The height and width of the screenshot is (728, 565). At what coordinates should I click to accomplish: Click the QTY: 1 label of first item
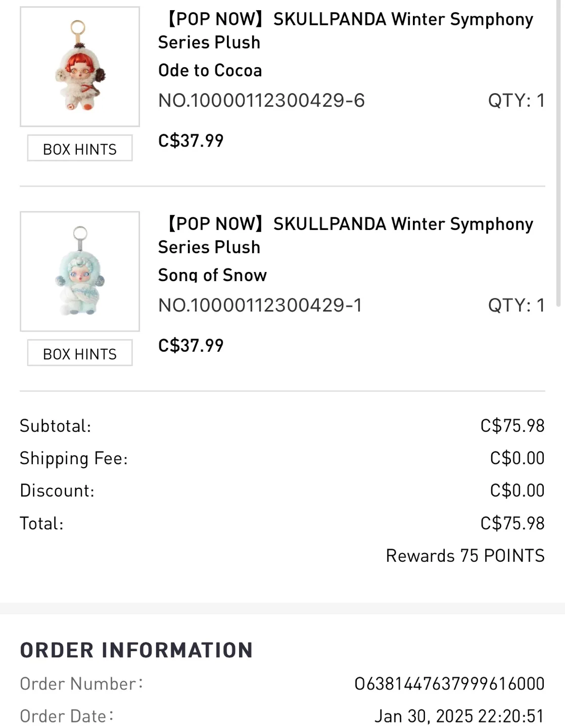click(x=515, y=101)
